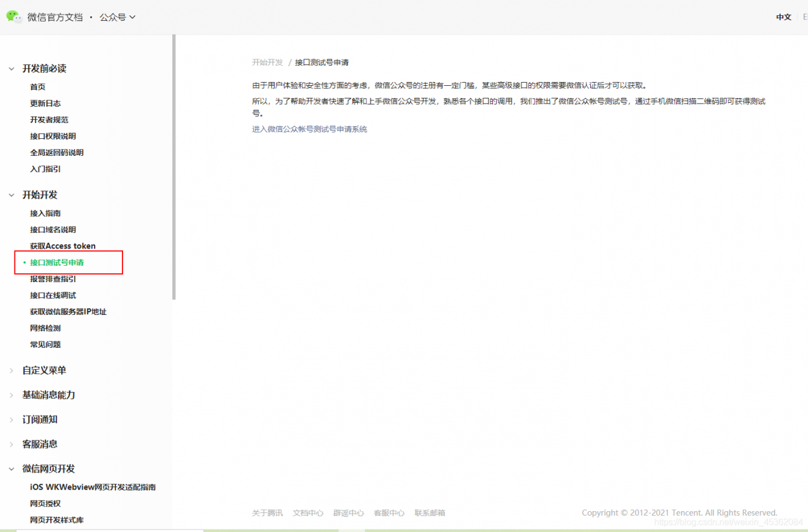Viewport: 808px width, 532px height.
Task: Open 接入指南 page
Action: pyautogui.click(x=45, y=213)
